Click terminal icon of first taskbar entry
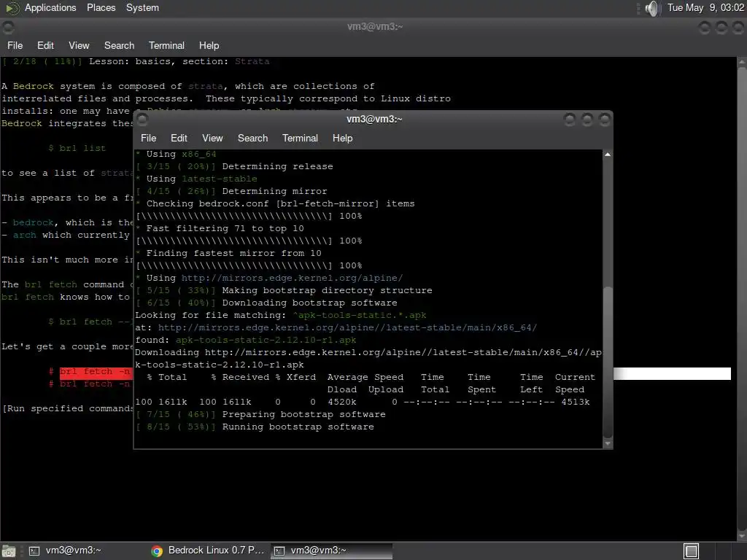 (x=34, y=551)
